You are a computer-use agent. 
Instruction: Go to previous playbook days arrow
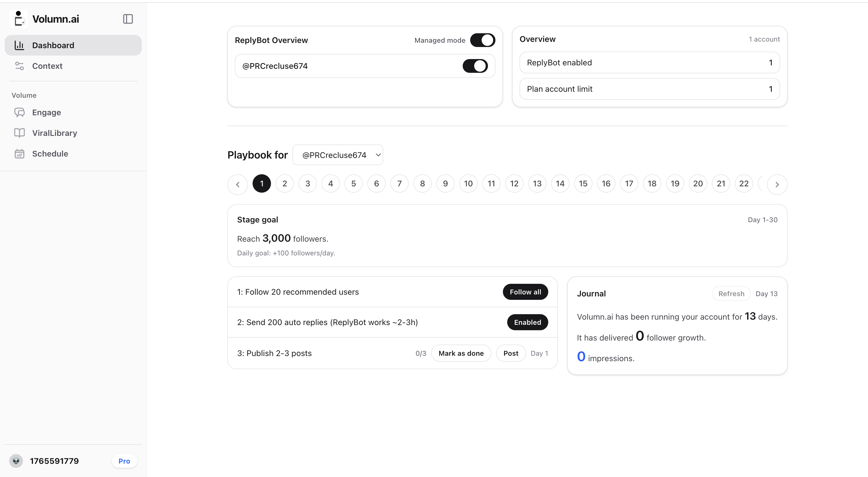[238, 184]
